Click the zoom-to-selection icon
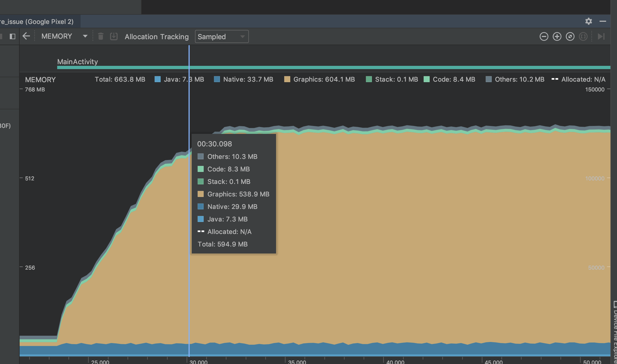Screen dimensions: 617x364 coord(583,36)
